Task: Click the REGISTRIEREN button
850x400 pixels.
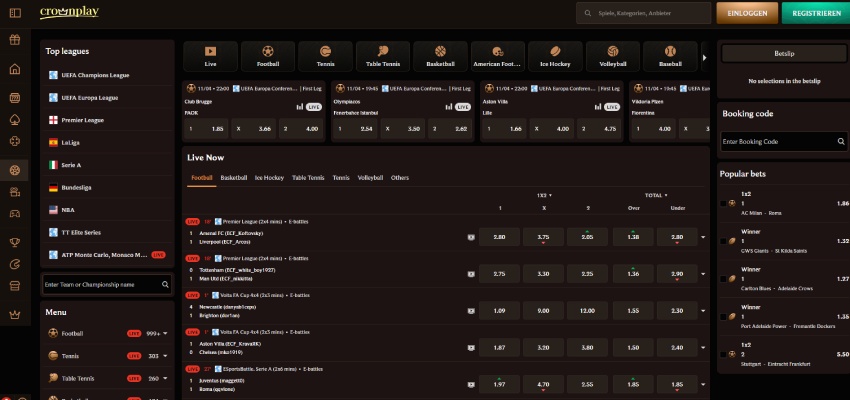Action: click(816, 13)
